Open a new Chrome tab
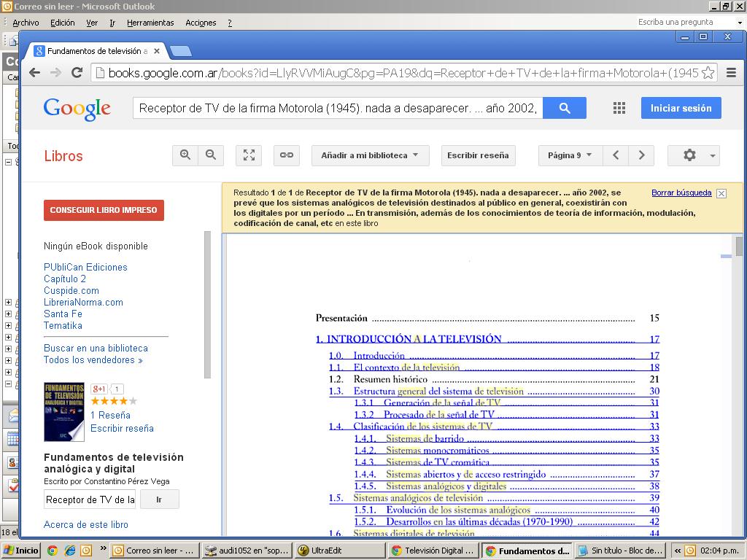The height and width of the screenshot is (560, 747). point(181,51)
